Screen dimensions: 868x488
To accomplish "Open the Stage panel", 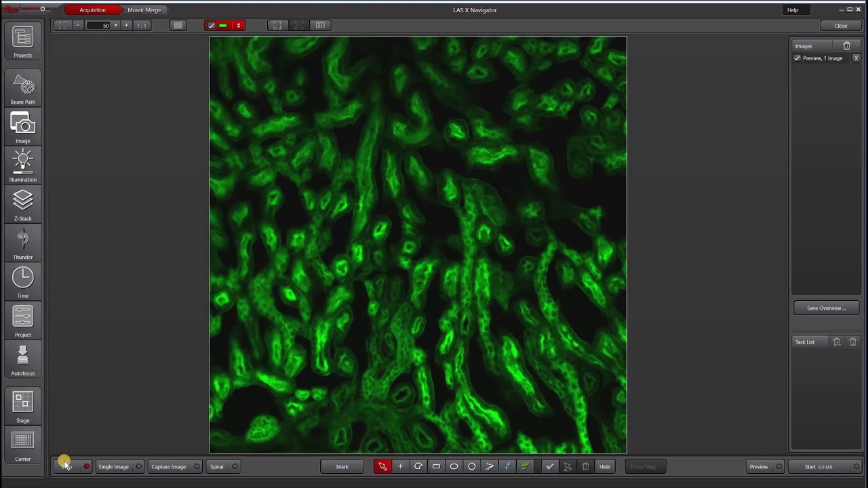I will click(x=22, y=407).
